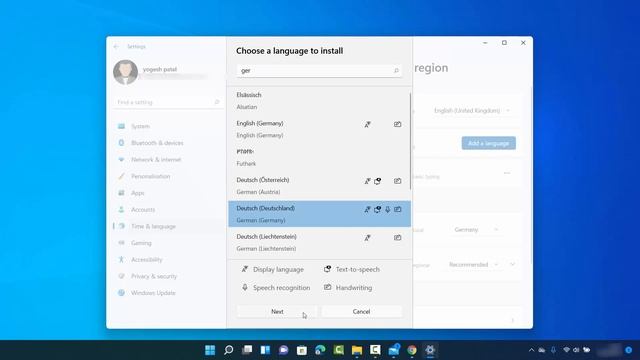Click the Handwriting legend icon
Viewport: 640px width, 360px height.
click(327, 287)
